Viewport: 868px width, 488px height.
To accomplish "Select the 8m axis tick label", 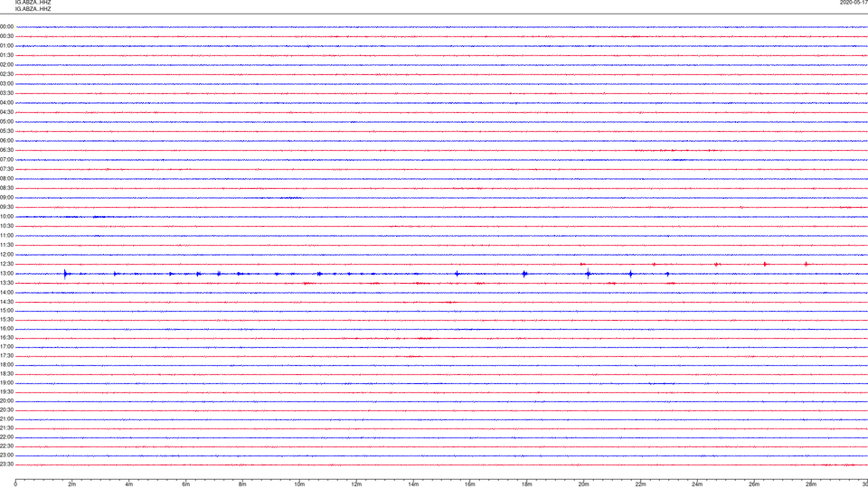I will tap(242, 484).
